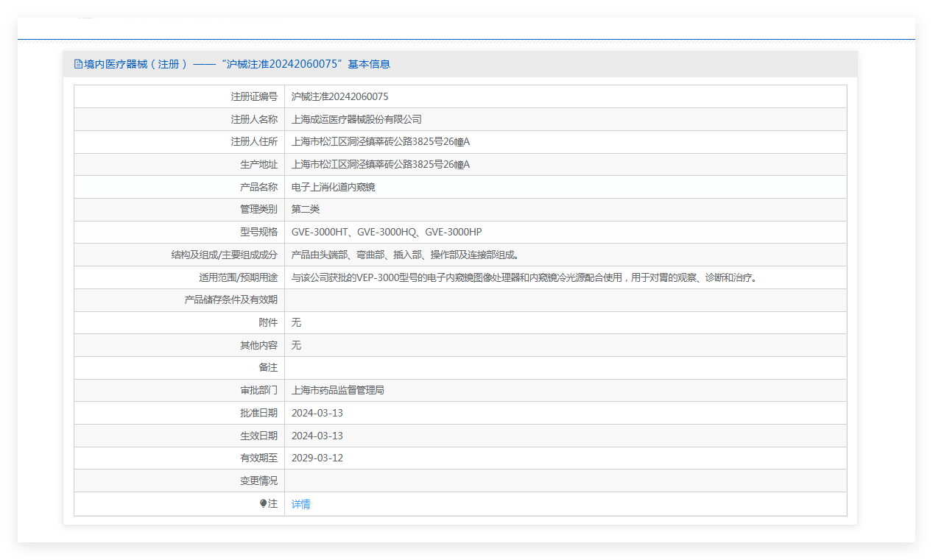Click the 注册人住所 label
Image resolution: width=933 pixels, height=560 pixels.
click(x=254, y=142)
